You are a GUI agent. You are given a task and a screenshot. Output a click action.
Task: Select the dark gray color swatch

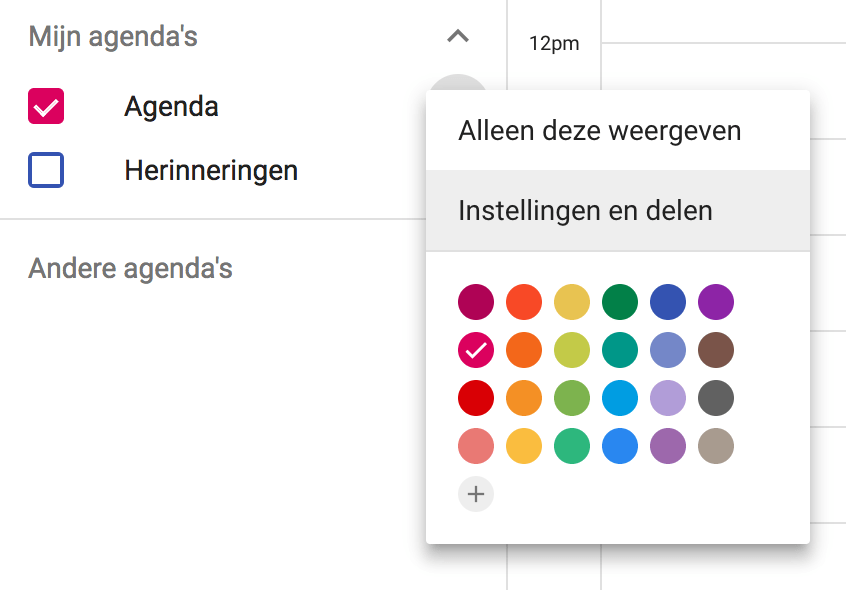(715, 398)
